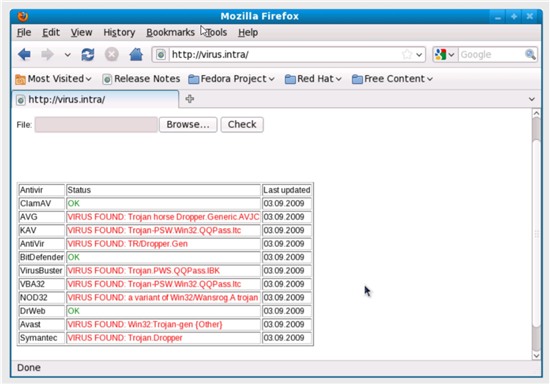Open the Fedora Project bookmarks folder
This screenshot has height=384, width=550.
tap(231, 79)
